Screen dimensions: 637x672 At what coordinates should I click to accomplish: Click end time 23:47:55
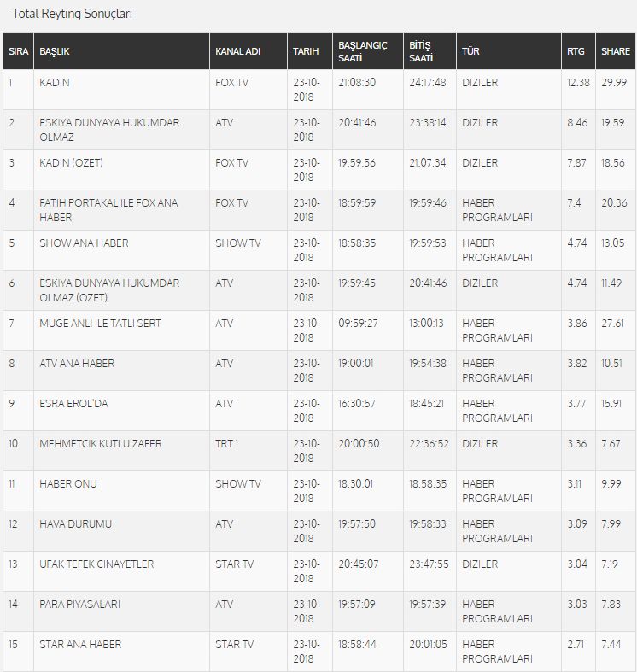430,564
